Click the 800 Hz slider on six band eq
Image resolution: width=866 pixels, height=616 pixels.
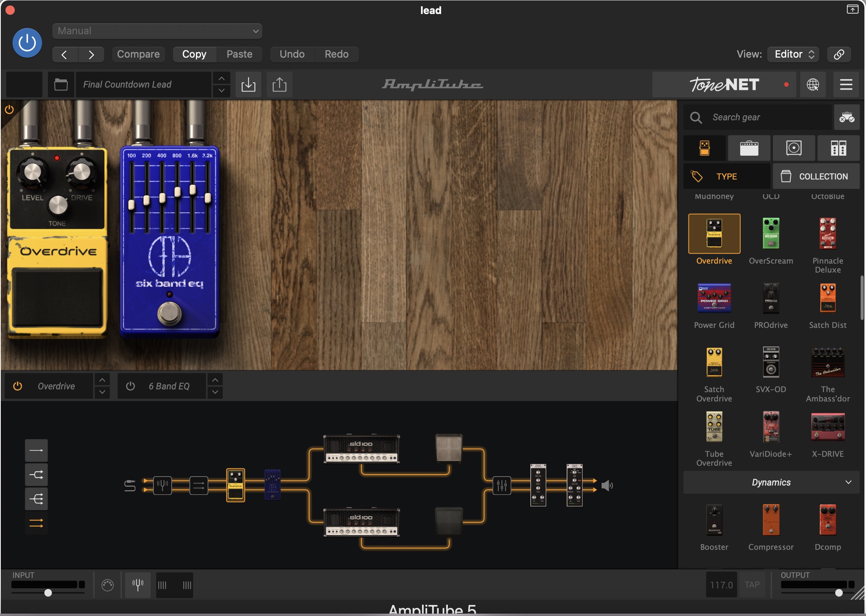177,192
